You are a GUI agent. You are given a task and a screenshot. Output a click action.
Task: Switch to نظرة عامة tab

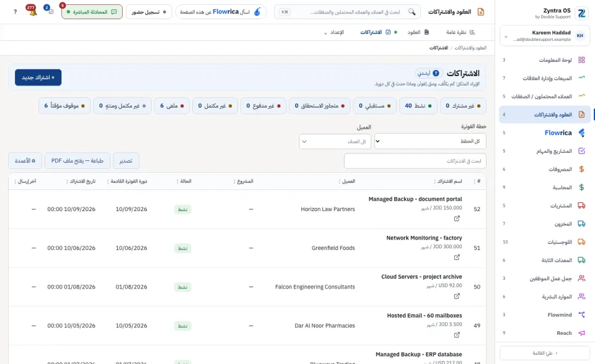pyautogui.click(x=461, y=32)
